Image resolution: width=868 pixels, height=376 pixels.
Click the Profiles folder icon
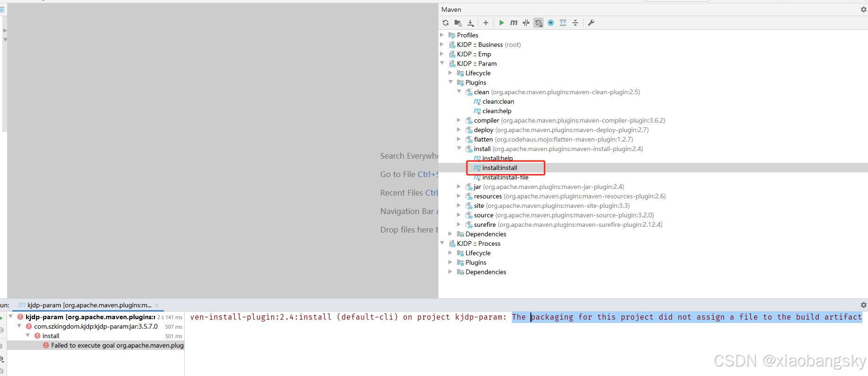point(452,35)
